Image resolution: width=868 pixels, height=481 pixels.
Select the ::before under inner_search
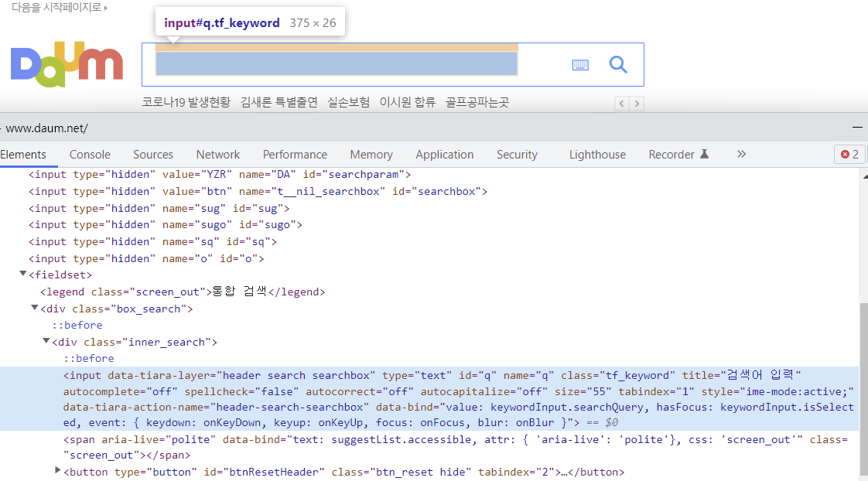89,358
